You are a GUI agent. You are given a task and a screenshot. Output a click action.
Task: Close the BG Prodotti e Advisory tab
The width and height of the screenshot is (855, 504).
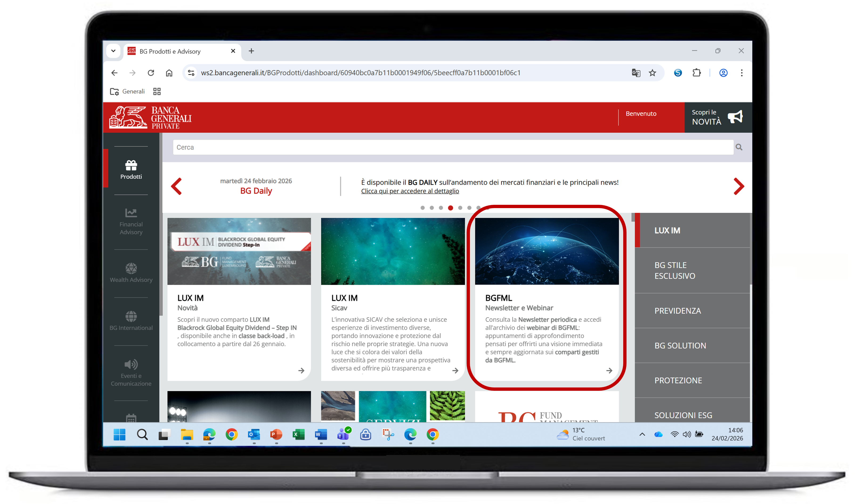[233, 51]
